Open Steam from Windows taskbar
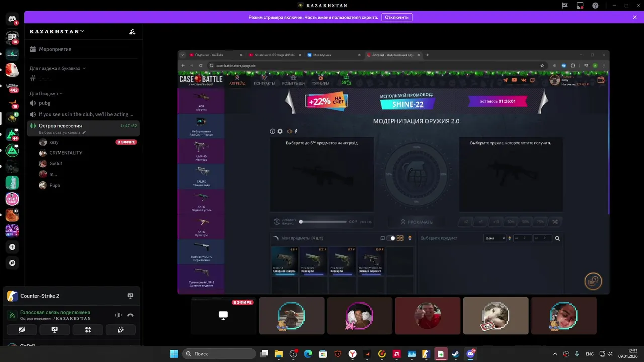The width and height of the screenshot is (644, 362). [455, 354]
